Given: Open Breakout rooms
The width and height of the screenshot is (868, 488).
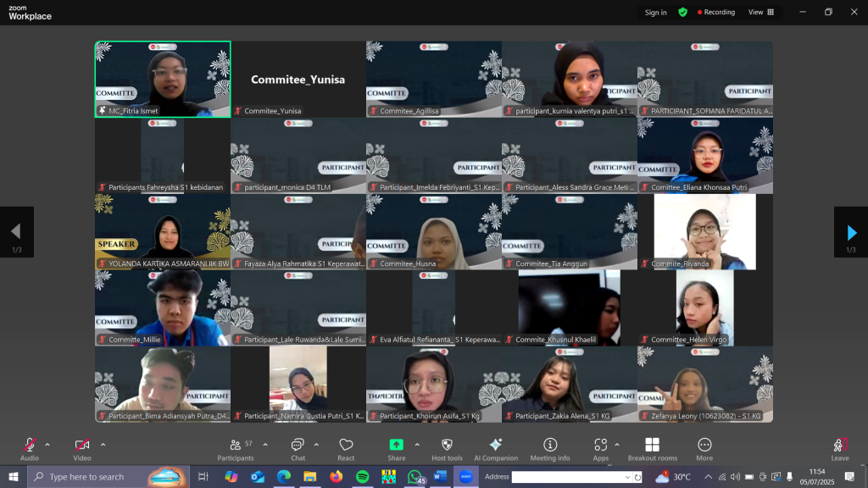Looking at the screenshot, I should tap(652, 448).
